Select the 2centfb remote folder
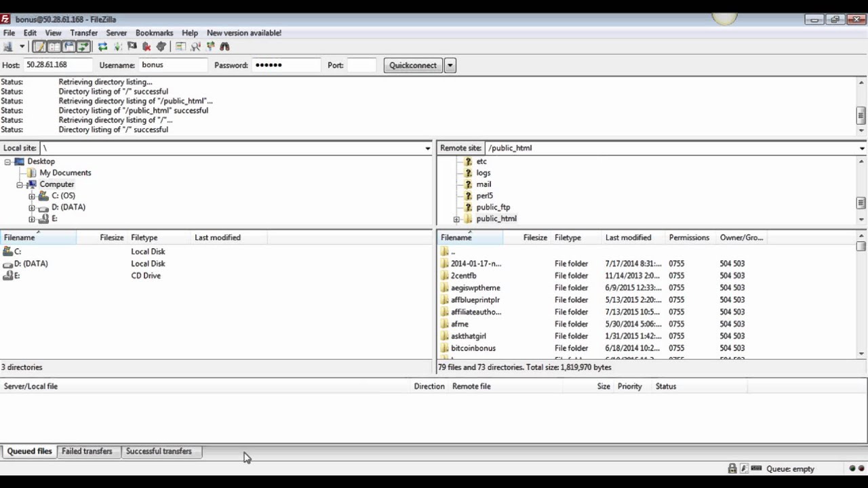868x488 pixels. coord(463,276)
